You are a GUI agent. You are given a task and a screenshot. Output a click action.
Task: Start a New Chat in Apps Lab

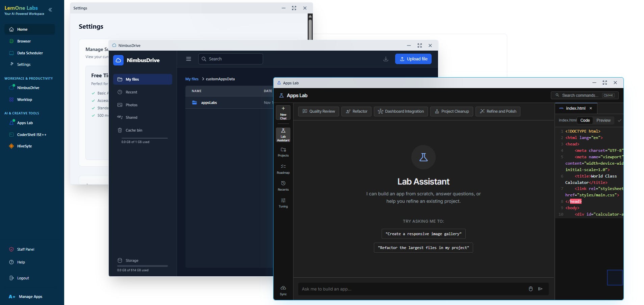pos(283,113)
